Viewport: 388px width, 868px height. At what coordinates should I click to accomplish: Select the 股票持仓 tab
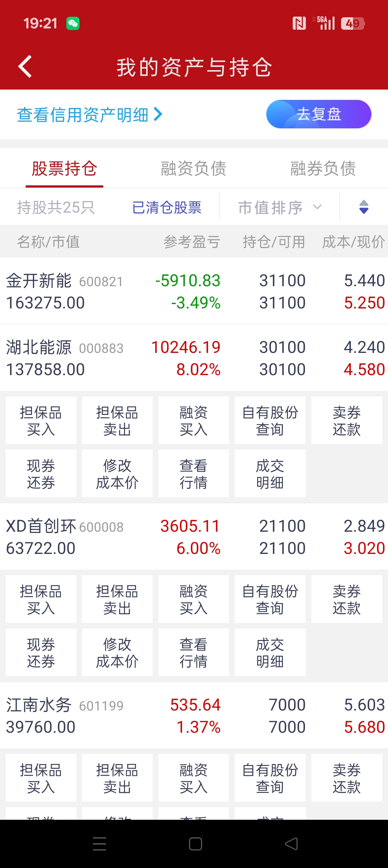point(64,168)
